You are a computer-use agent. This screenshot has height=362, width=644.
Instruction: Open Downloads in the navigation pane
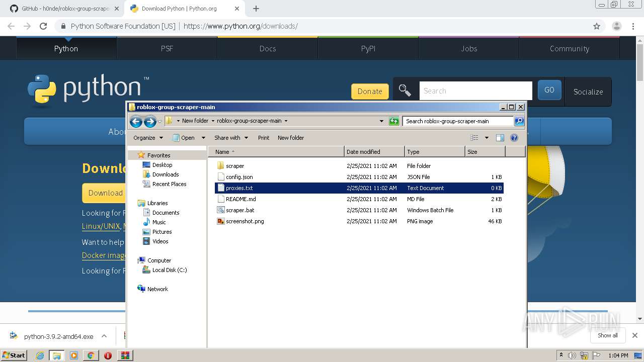click(166, 174)
